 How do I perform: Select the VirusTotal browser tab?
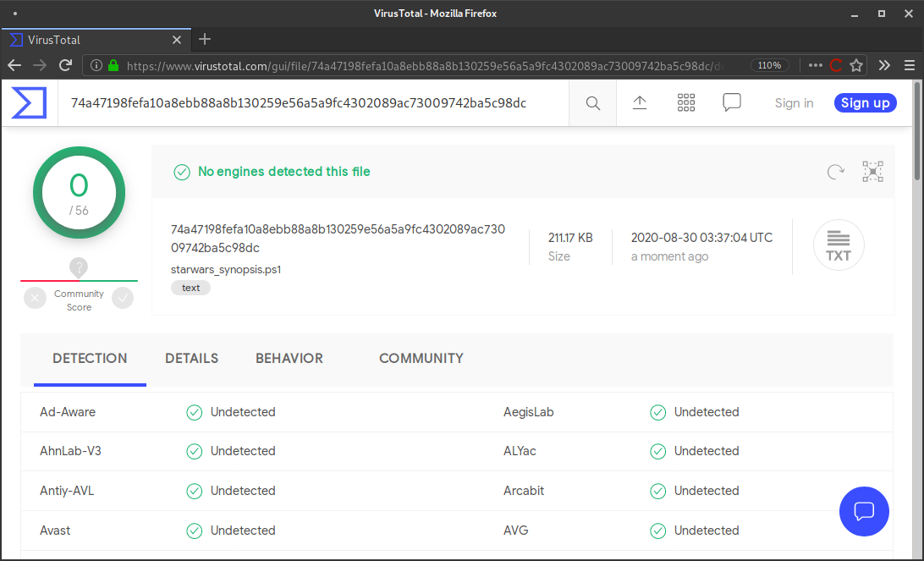[x=96, y=40]
